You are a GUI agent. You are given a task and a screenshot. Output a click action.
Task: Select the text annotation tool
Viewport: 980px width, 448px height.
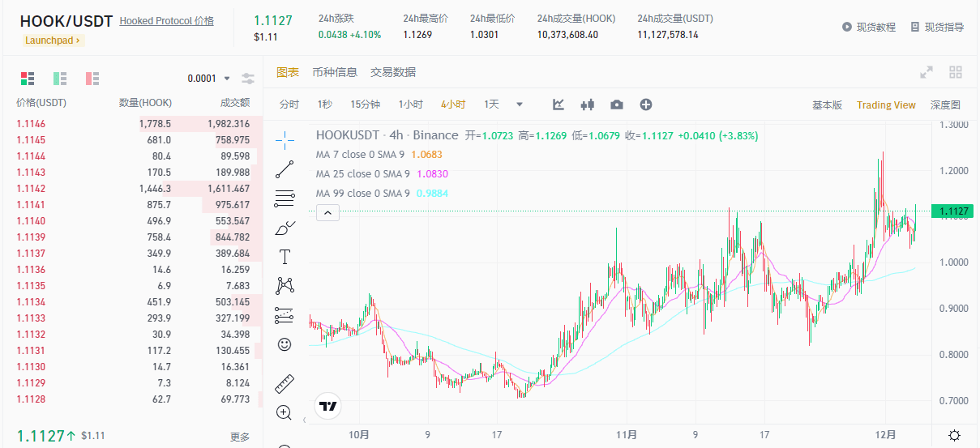click(x=285, y=257)
